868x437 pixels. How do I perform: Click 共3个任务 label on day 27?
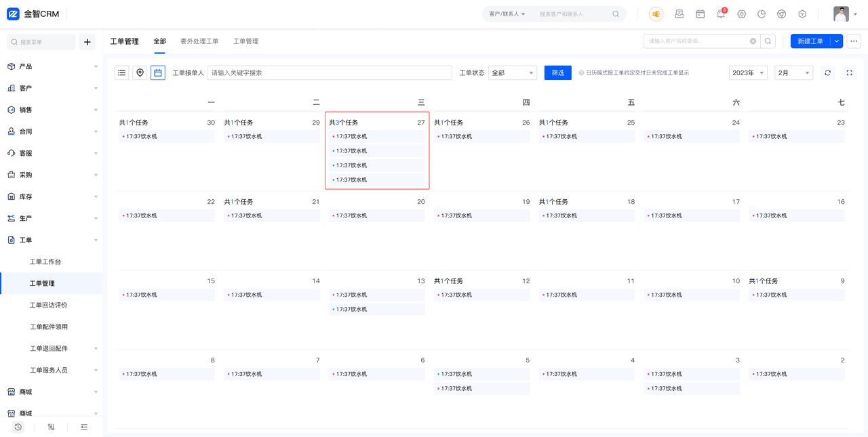[344, 123]
